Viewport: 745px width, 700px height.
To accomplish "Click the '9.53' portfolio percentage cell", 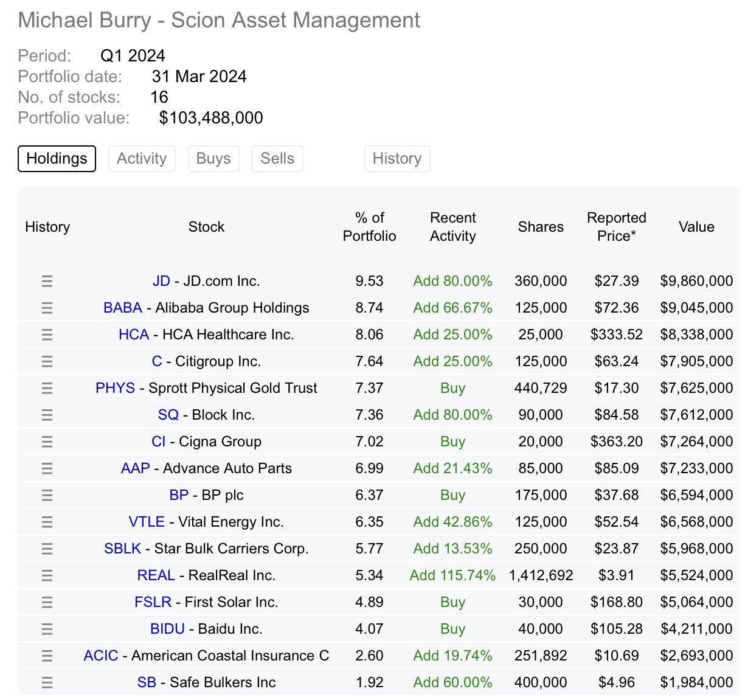I will click(x=369, y=281).
